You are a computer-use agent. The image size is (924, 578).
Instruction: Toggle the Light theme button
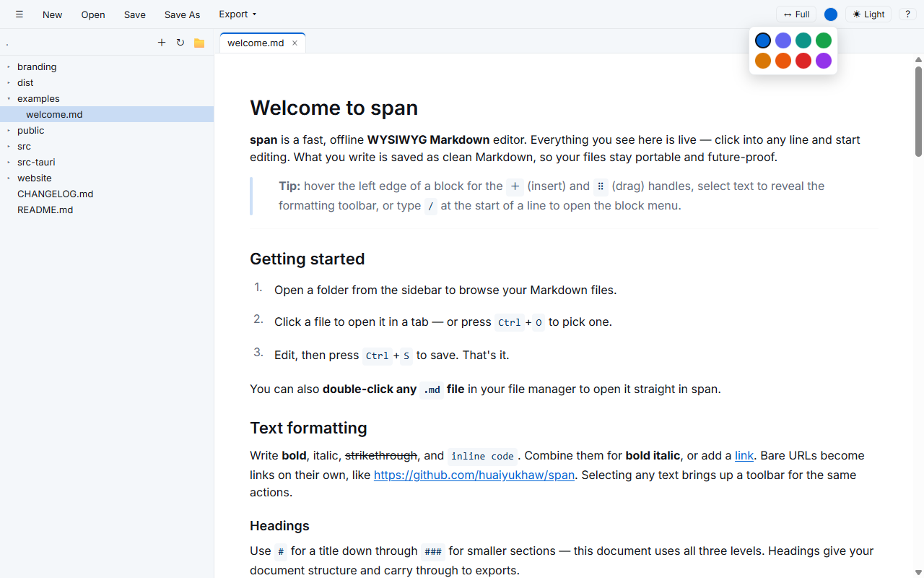(x=868, y=14)
